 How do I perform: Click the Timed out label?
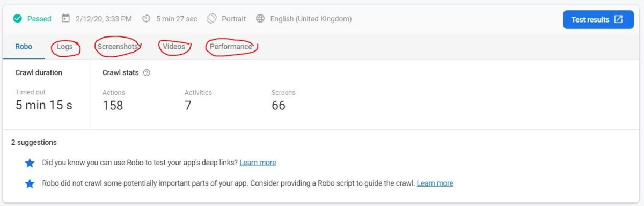point(30,92)
